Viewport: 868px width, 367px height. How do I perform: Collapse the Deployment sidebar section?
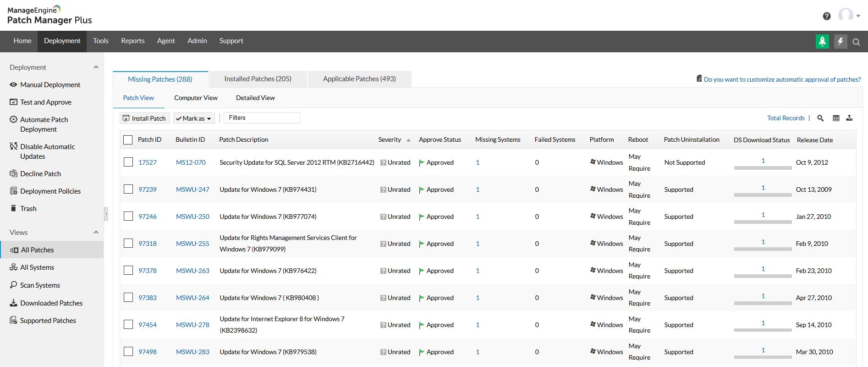(96, 67)
